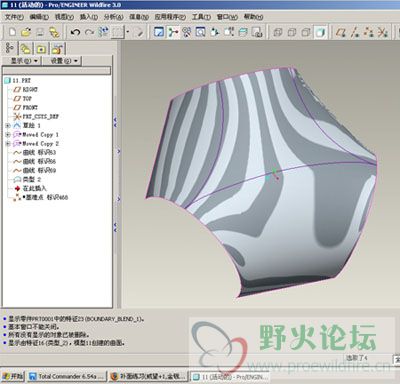
Task: Open the 文件 menu
Action: pyautogui.click(x=14, y=17)
